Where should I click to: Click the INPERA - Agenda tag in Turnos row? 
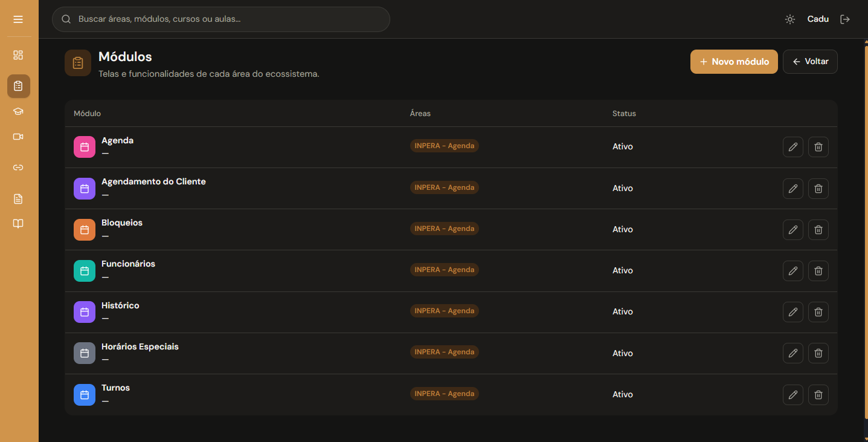pos(445,394)
